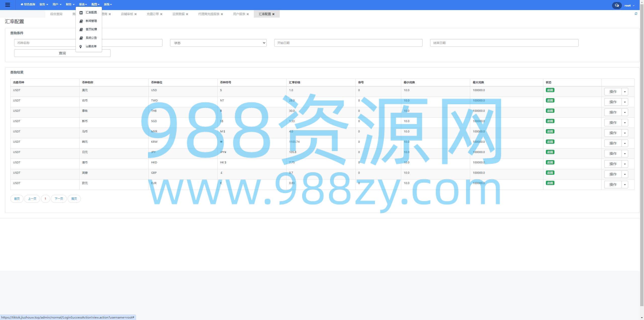This screenshot has height=320, width=644.
Task: Click the chat bubble icon beside root
Action: click(617, 5)
